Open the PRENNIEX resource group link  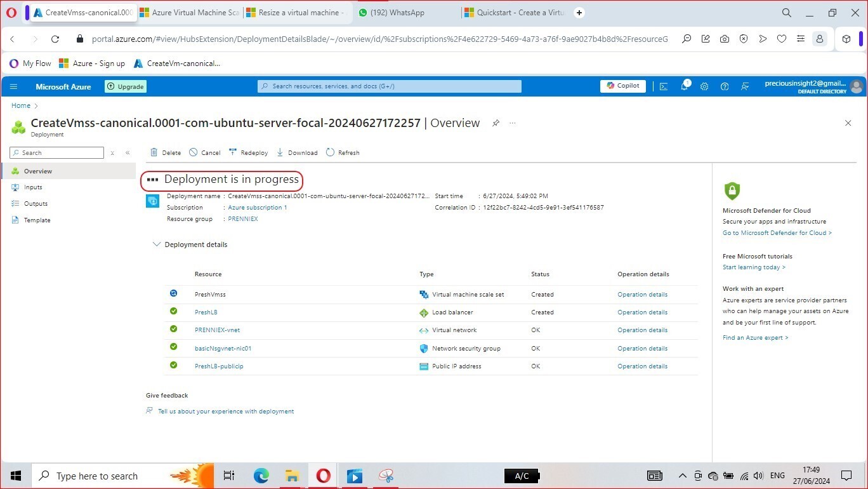[243, 219]
